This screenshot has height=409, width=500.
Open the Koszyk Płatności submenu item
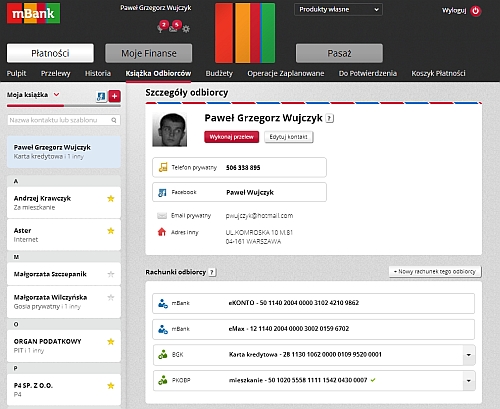click(x=438, y=73)
